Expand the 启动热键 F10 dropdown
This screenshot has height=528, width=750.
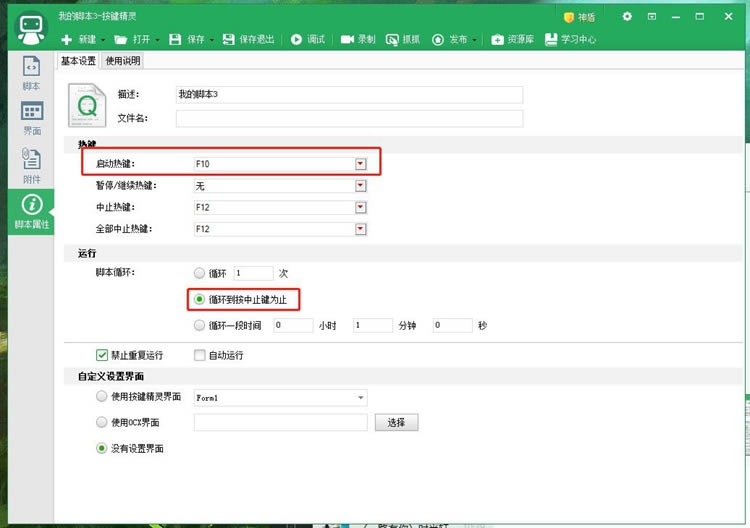pyautogui.click(x=360, y=164)
